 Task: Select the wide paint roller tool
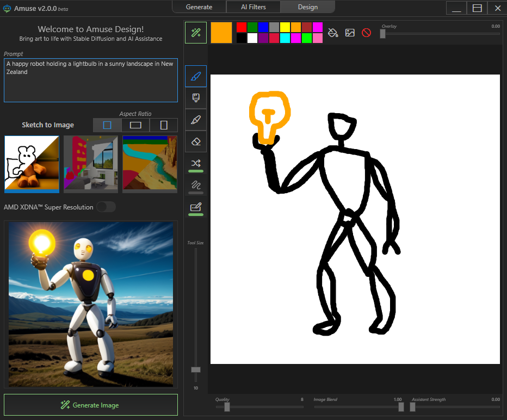coord(196,98)
